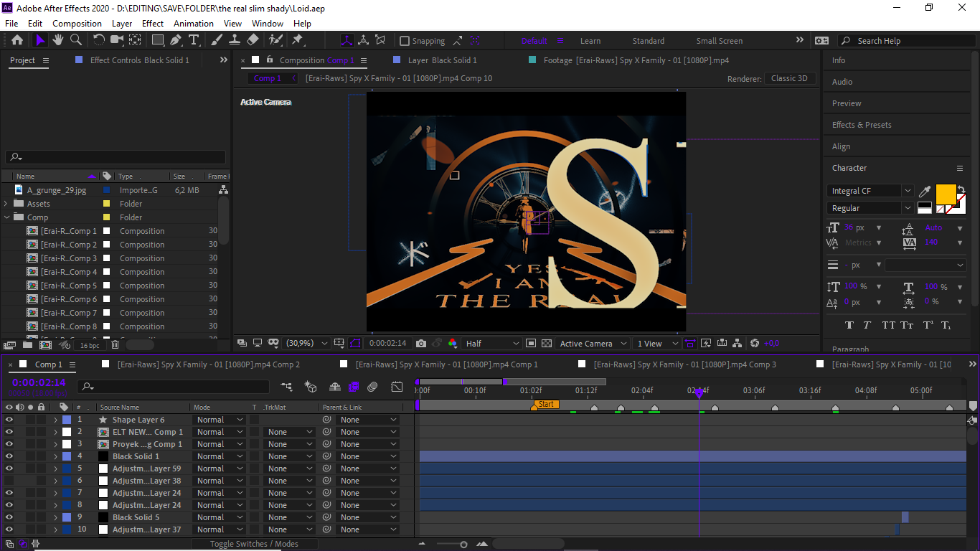The width and height of the screenshot is (980, 551).
Task: Click the Local Axis Mode icon
Action: click(x=347, y=40)
